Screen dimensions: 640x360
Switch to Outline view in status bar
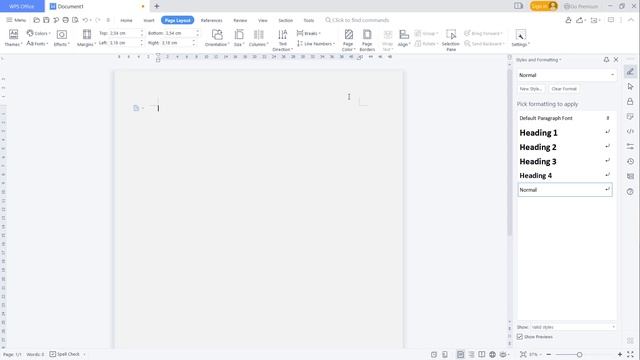pos(471,354)
